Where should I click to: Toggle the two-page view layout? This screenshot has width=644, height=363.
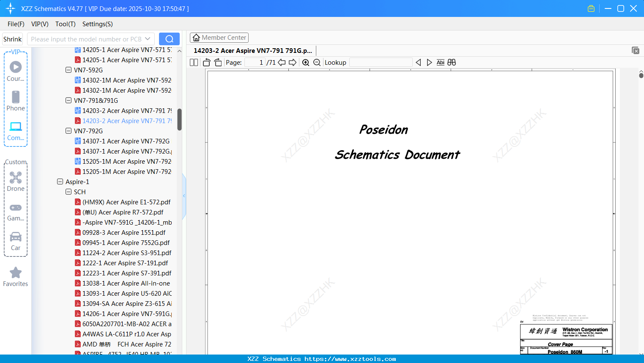[x=194, y=62]
